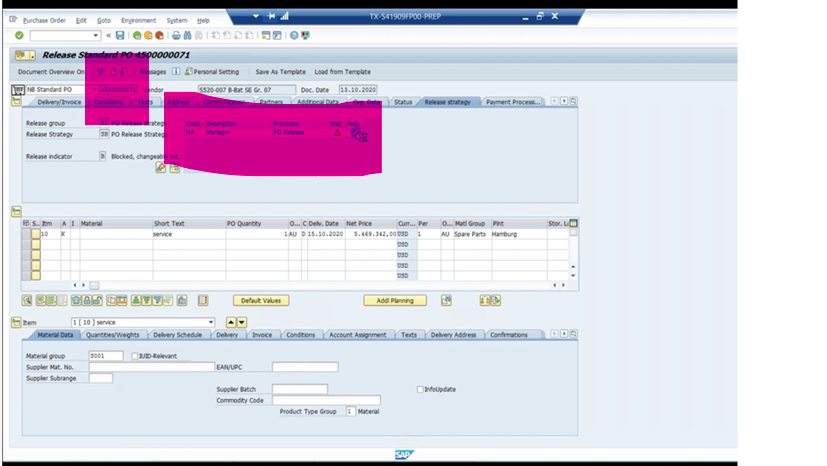Switch to the Status header tab
The height and width of the screenshot is (466, 827).
pyautogui.click(x=403, y=102)
